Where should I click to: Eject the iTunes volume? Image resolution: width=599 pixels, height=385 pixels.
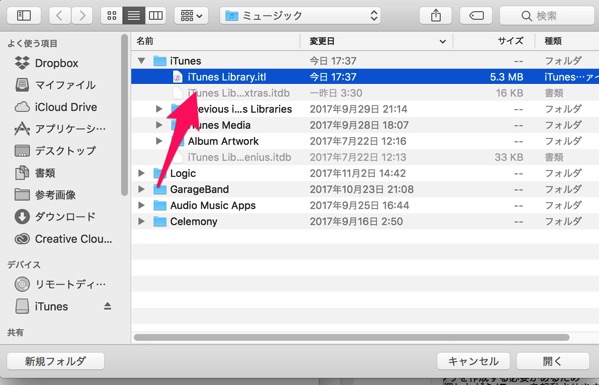point(107,306)
